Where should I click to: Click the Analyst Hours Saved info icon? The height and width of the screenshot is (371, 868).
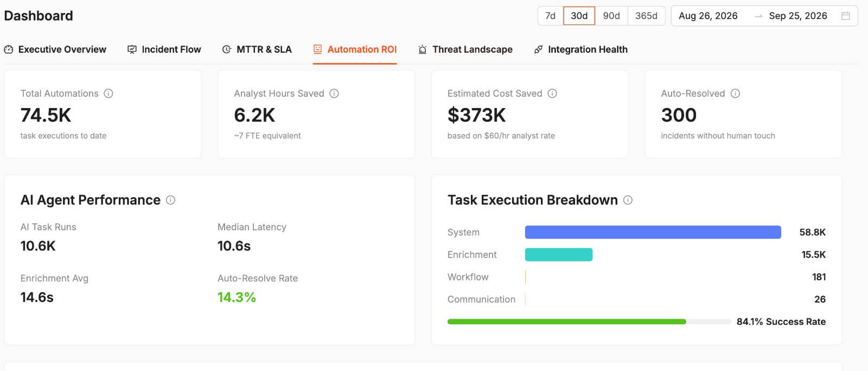(x=334, y=93)
